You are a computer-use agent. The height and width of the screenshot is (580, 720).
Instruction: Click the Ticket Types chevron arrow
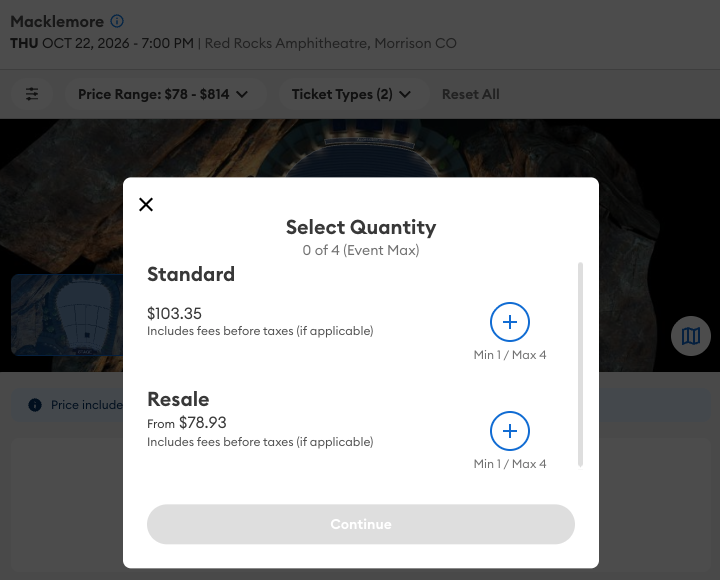point(405,95)
